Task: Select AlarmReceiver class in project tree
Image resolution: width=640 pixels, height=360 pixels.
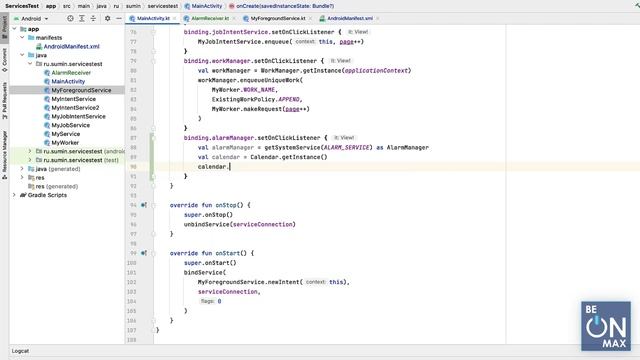Action: click(71, 73)
